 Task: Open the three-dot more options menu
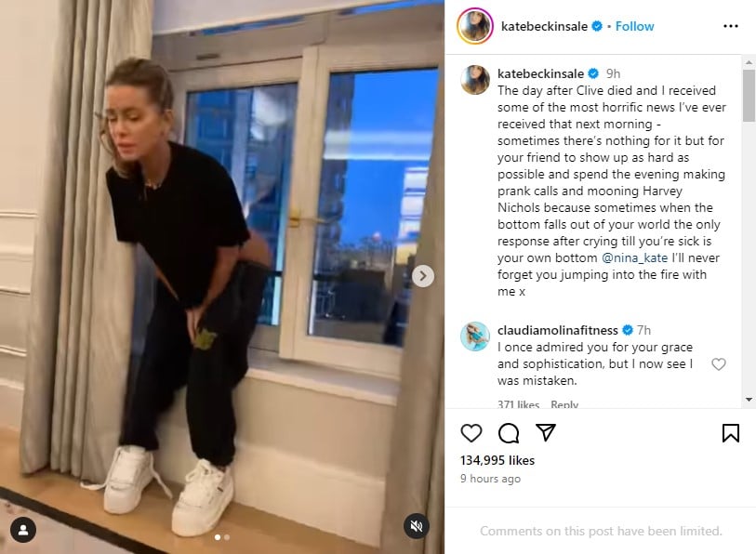tap(731, 26)
